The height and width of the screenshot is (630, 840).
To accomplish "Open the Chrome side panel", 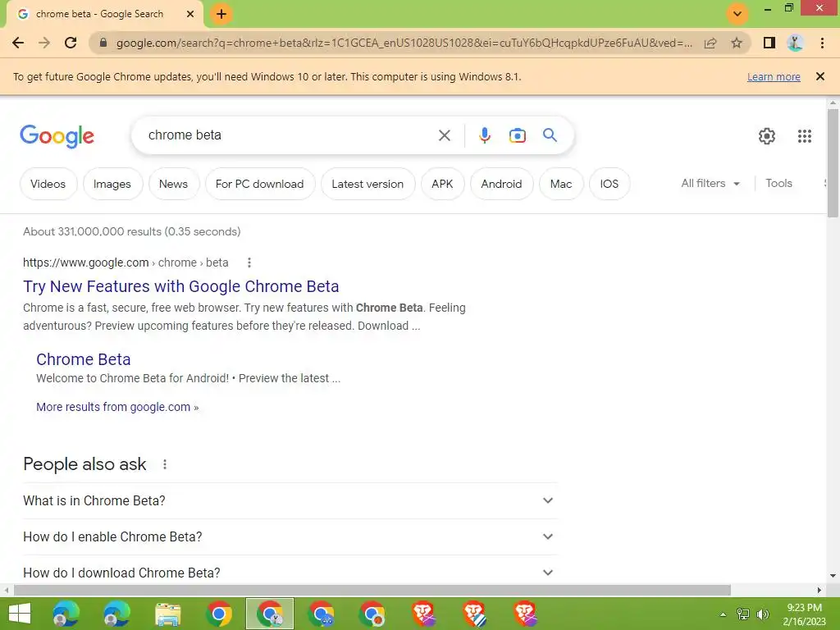I will [x=769, y=43].
